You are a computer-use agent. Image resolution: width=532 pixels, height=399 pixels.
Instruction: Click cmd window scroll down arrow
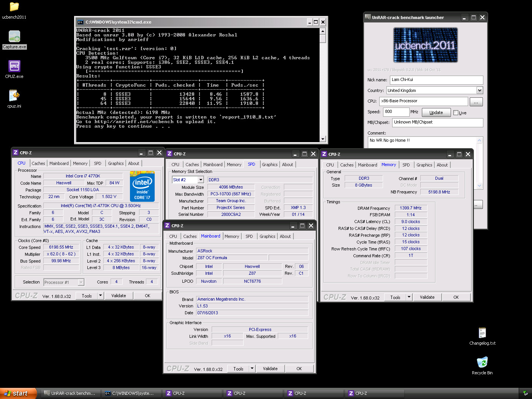coord(323,139)
